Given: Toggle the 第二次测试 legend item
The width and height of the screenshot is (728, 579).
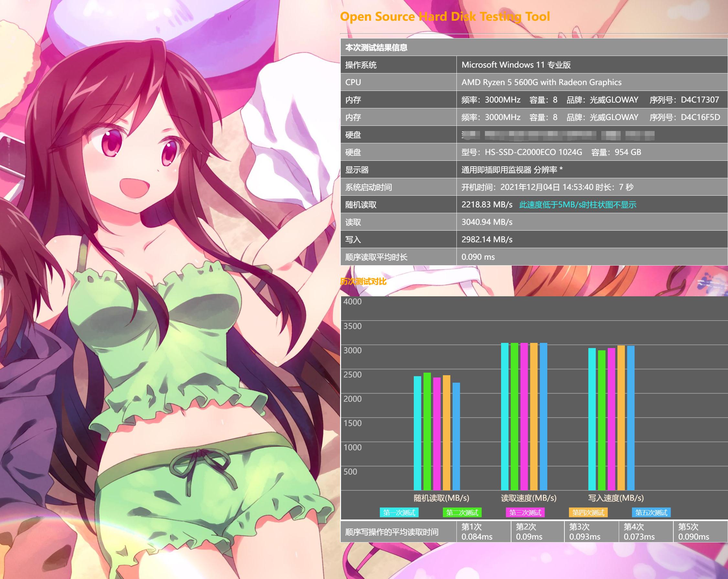Looking at the screenshot, I should pos(462,512).
